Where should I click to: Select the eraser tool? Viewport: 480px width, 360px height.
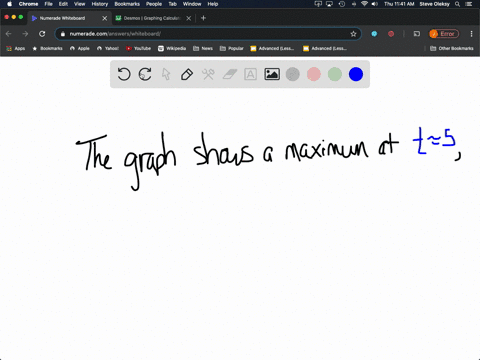pos(229,74)
